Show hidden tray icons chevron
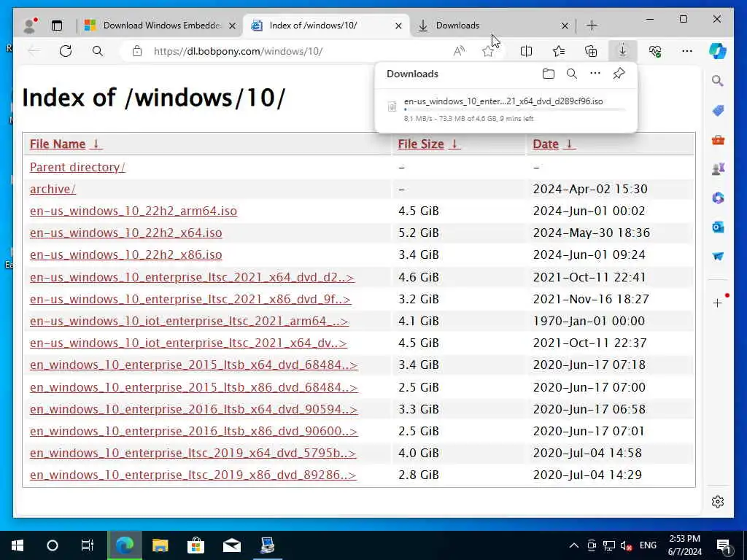 pyautogui.click(x=574, y=545)
